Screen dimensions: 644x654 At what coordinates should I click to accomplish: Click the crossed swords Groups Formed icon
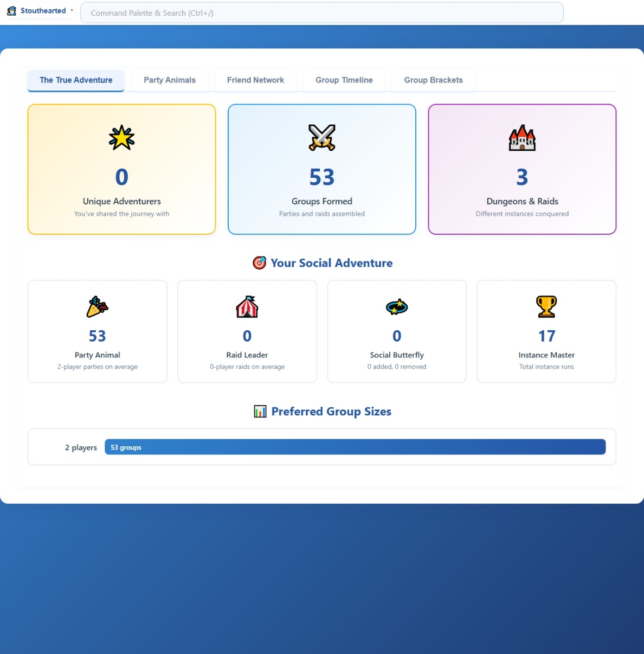tap(322, 138)
